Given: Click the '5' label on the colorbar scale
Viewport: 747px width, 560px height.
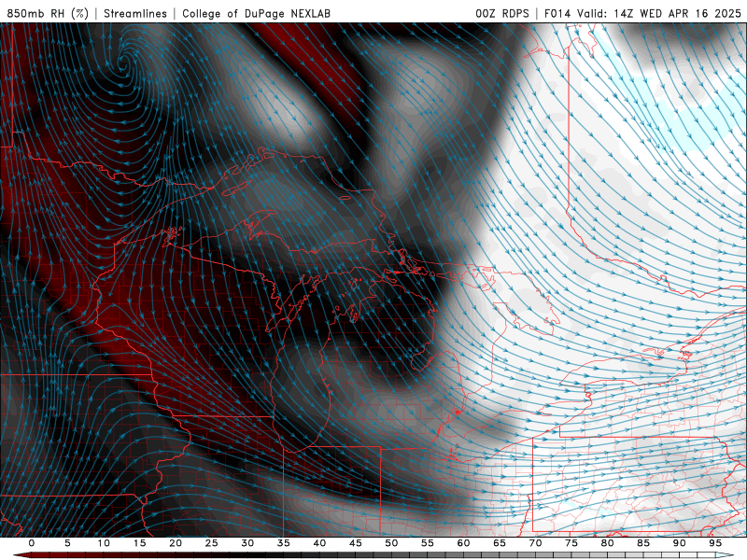Looking at the screenshot, I should tap(67, 543).
